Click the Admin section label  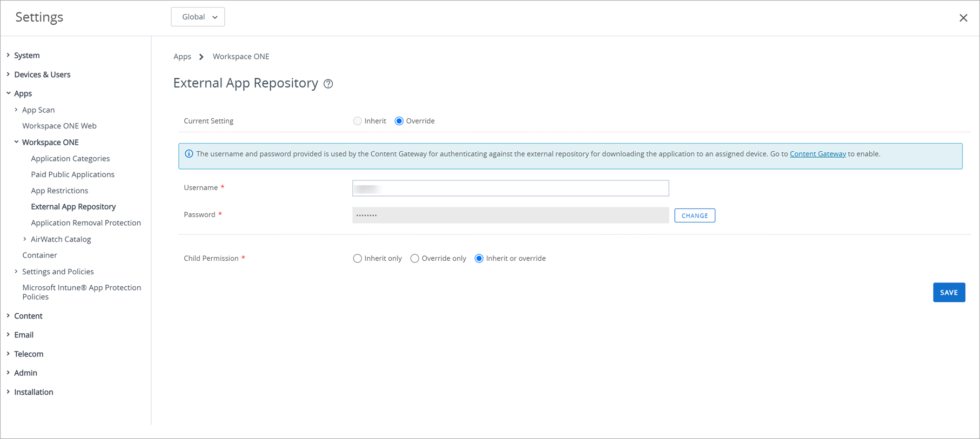[x=25, y=373]
